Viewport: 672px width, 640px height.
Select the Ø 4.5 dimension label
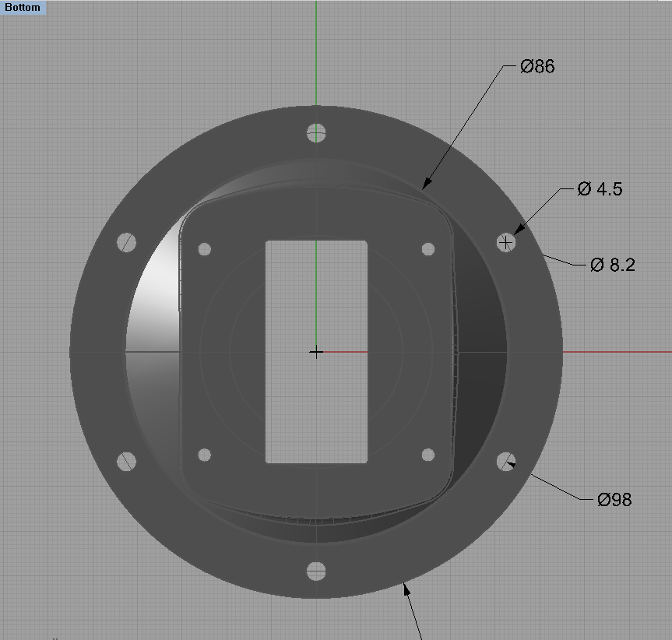coord(600,189)
